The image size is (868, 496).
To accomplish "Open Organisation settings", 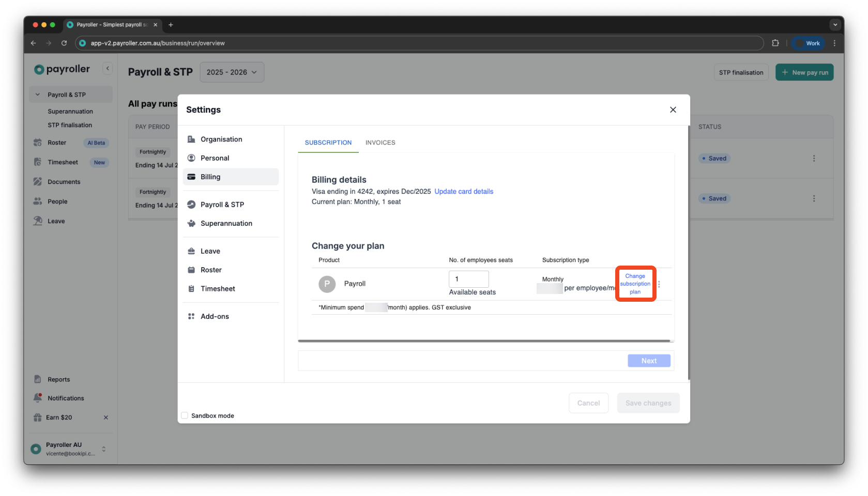I will (221, 139).
